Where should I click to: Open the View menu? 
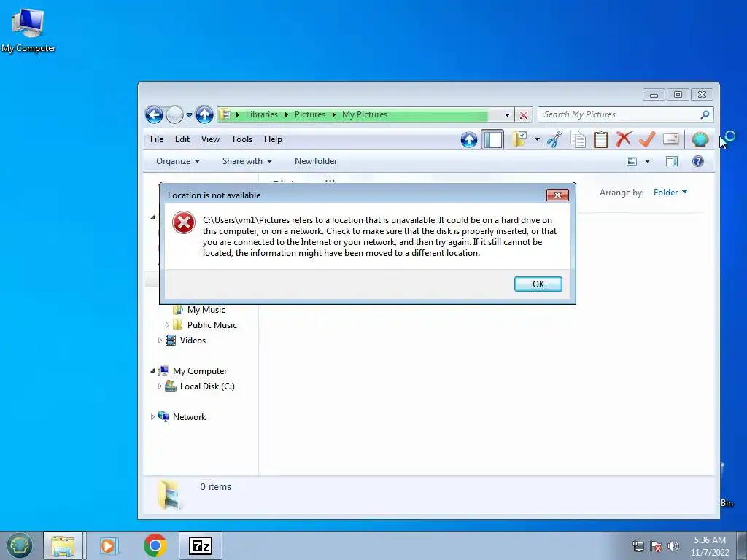point(210,139)
